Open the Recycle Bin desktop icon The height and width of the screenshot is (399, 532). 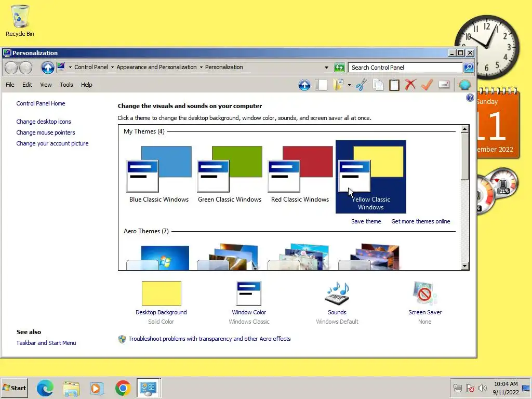(x=20, y=21)
